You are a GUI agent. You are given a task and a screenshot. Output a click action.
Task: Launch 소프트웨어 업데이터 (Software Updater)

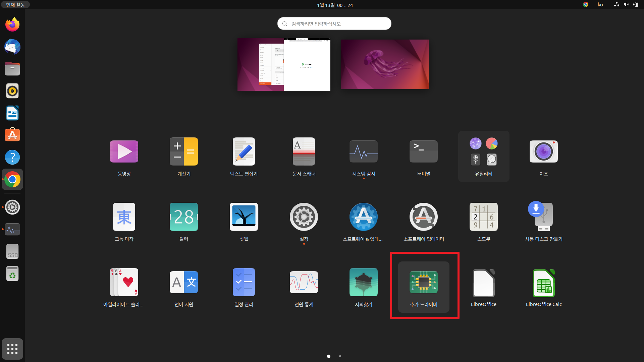click(x=423, y=217)
